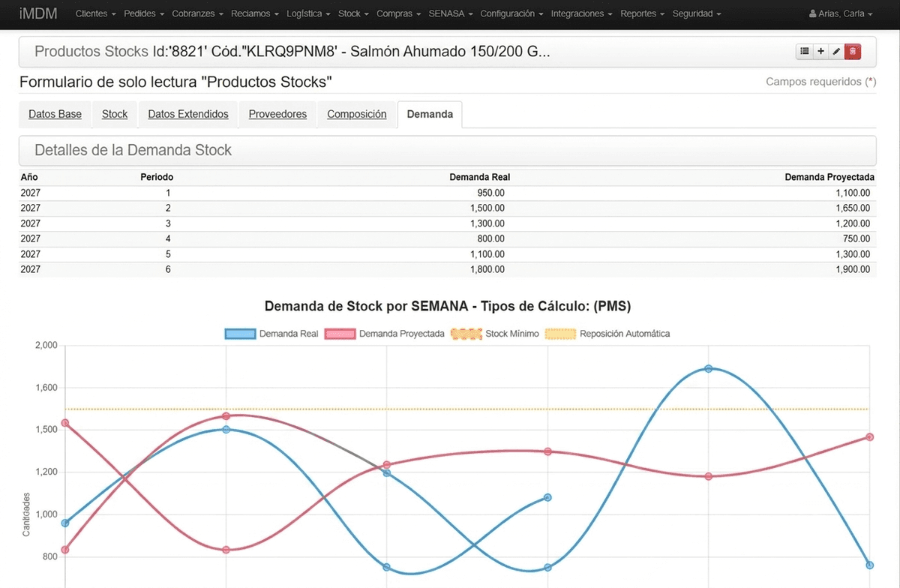The height and width of the screenshot is (588, 900).
Task: Switch to the Proveedores tab
Action: click(277, 114)
